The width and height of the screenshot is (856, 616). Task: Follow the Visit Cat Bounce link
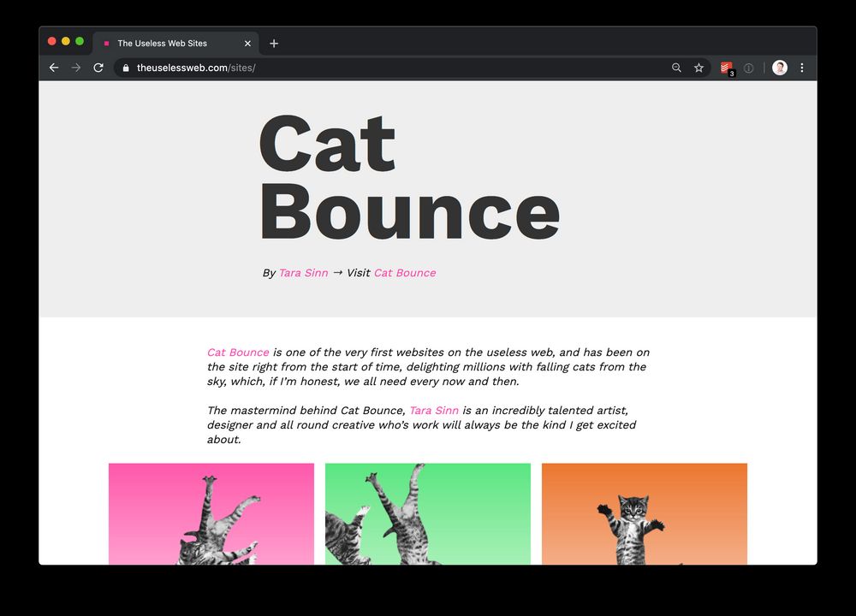(405, 273)
